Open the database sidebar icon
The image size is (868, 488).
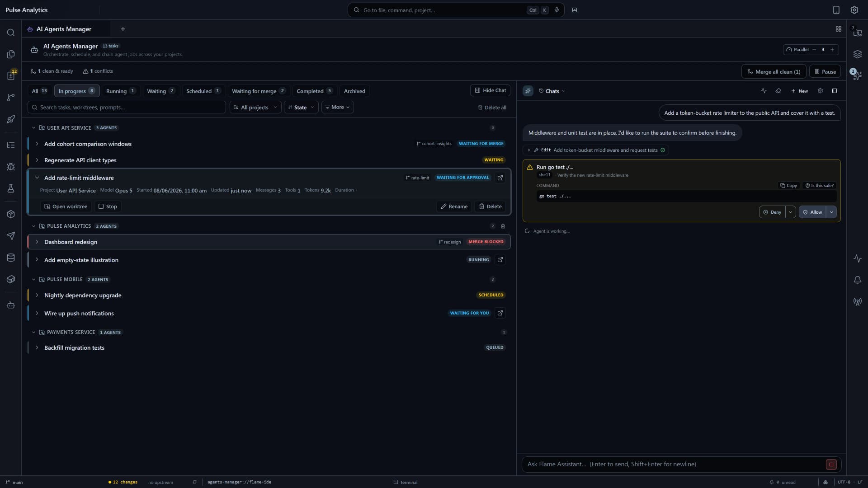point(11,258)
